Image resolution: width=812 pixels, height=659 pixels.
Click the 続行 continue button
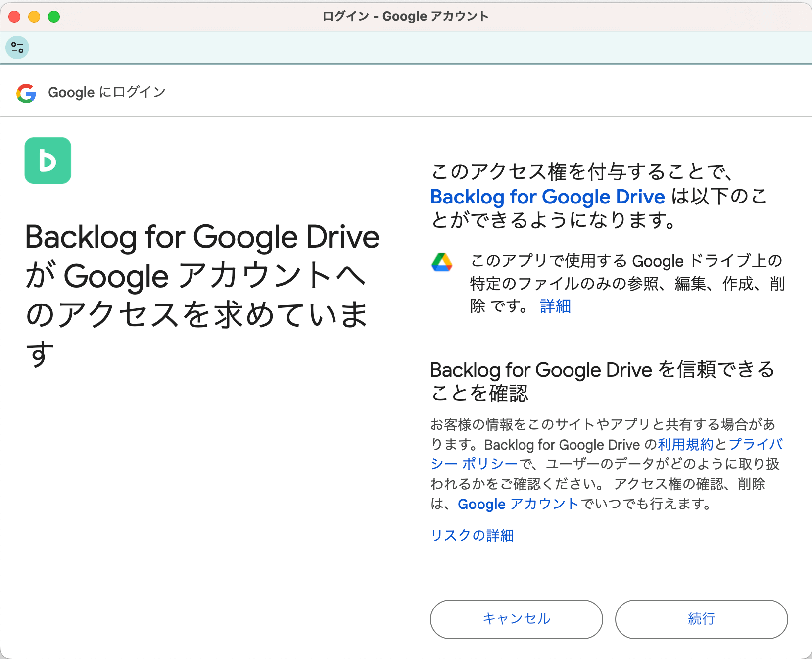[702, 619]
